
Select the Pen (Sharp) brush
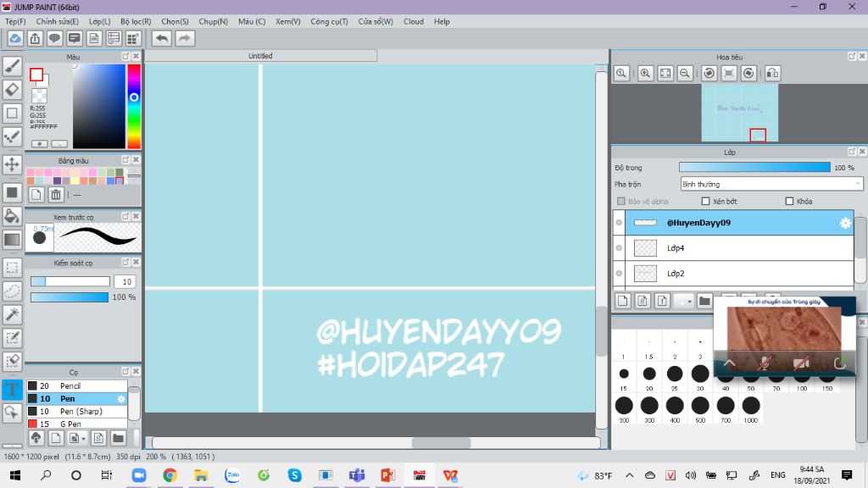tap(77, 411)
